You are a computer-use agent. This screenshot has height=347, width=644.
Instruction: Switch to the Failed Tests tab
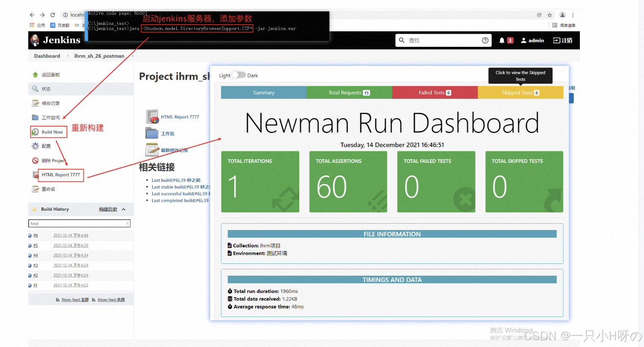(435, 92)
